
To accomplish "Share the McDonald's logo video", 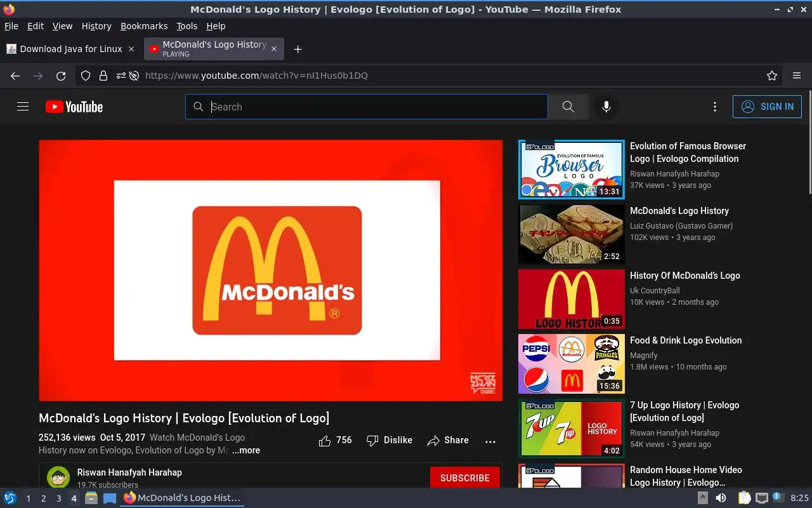I will click(448, 440).
